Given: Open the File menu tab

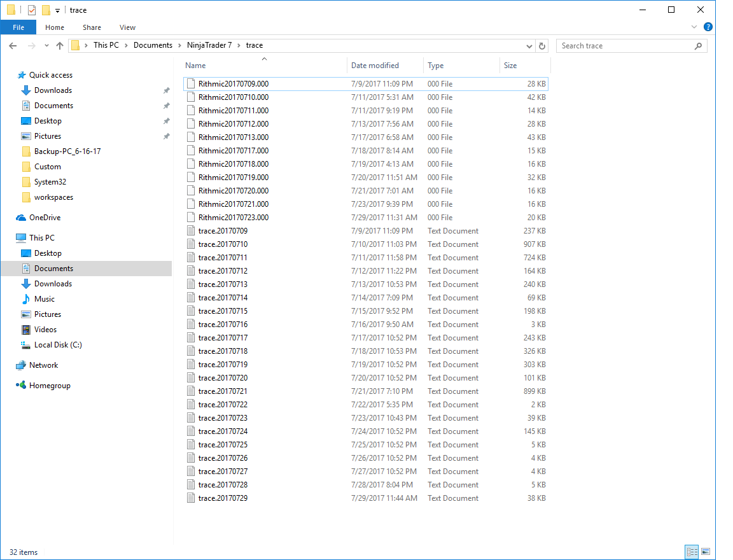Looking at the screenshot, I should (x=18, y=27).
